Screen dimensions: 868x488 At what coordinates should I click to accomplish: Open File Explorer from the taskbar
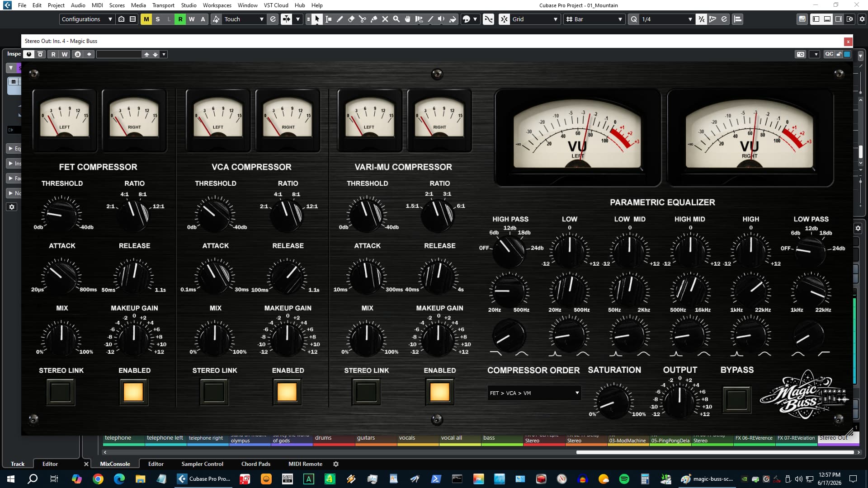point(140,479)
